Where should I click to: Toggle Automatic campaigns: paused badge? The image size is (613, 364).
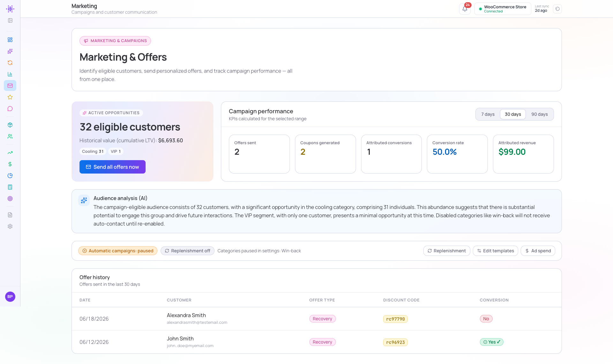[118, 251]
